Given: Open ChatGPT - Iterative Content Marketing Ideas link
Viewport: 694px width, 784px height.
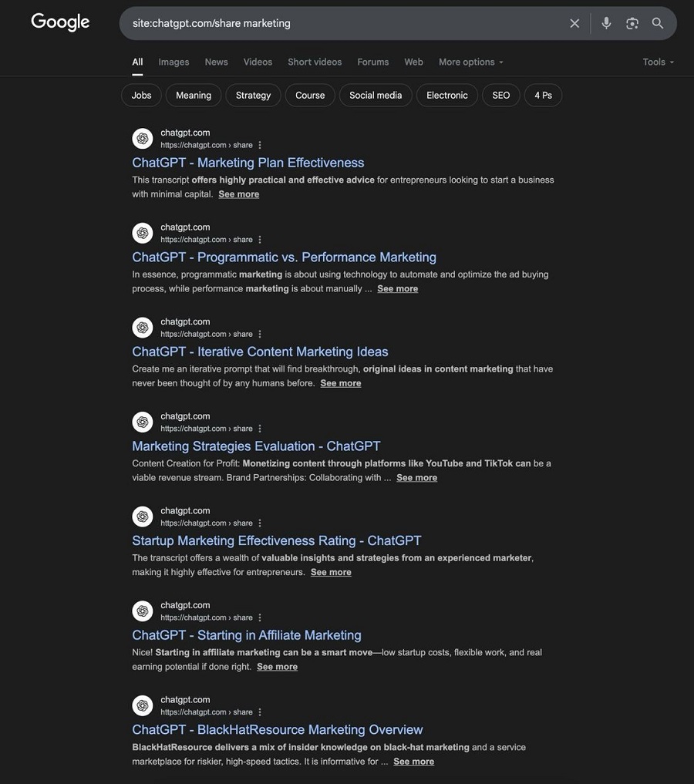Looking at the screenshot, I should (x=260, y=352).
